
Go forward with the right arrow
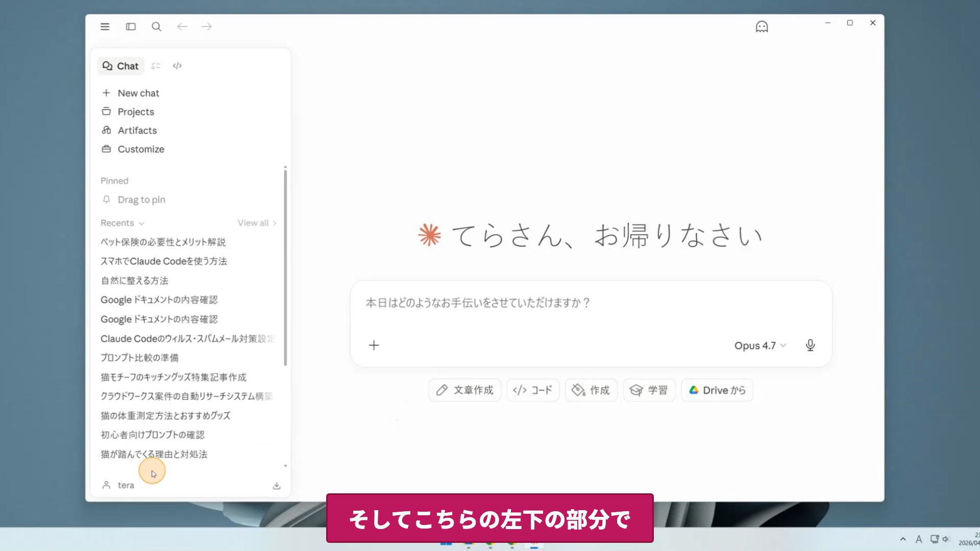[207, 27]
